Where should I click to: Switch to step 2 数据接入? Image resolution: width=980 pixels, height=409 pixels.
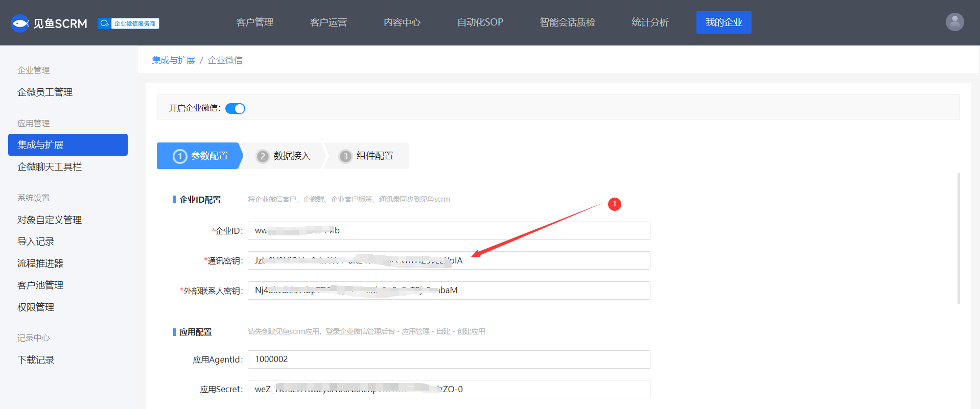pos(283,156)
